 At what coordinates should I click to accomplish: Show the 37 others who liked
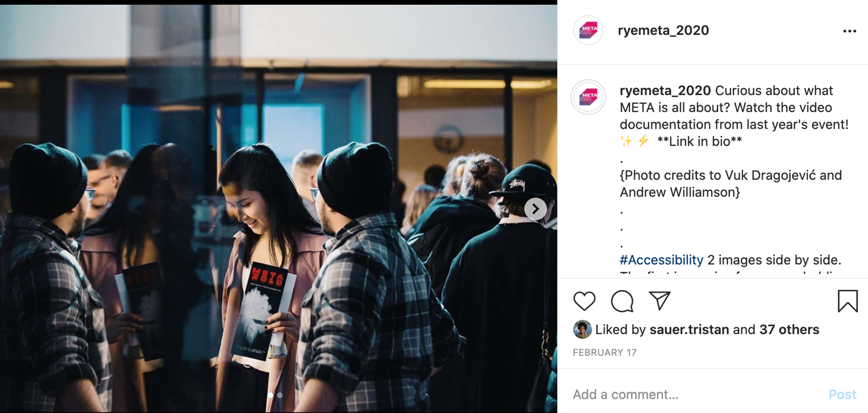789,330
